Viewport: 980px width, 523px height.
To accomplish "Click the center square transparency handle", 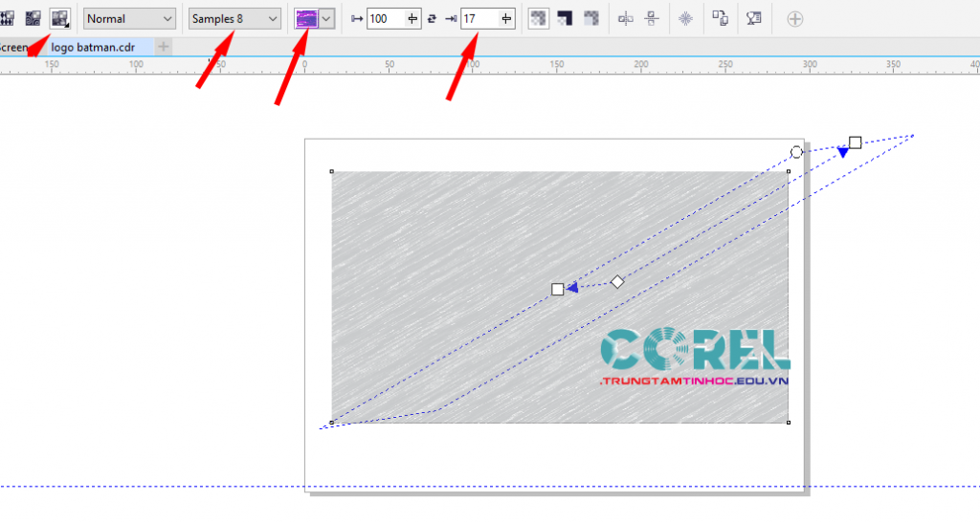I will pos(558,289).
